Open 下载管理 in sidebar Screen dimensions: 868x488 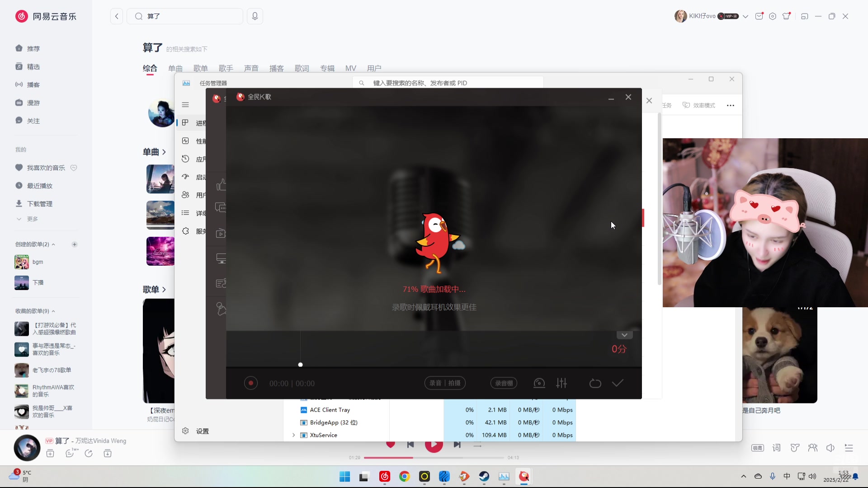pyautogui.click(x=40, y=204)
